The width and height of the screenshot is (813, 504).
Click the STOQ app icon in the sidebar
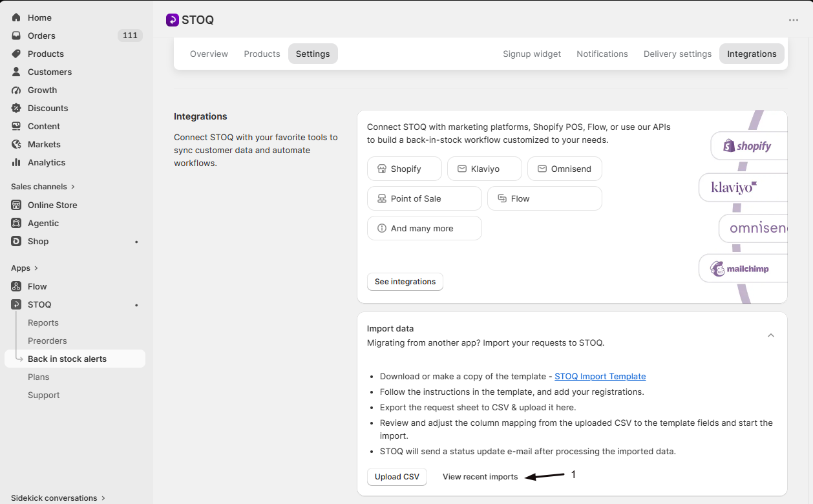[x=16, y=304]
